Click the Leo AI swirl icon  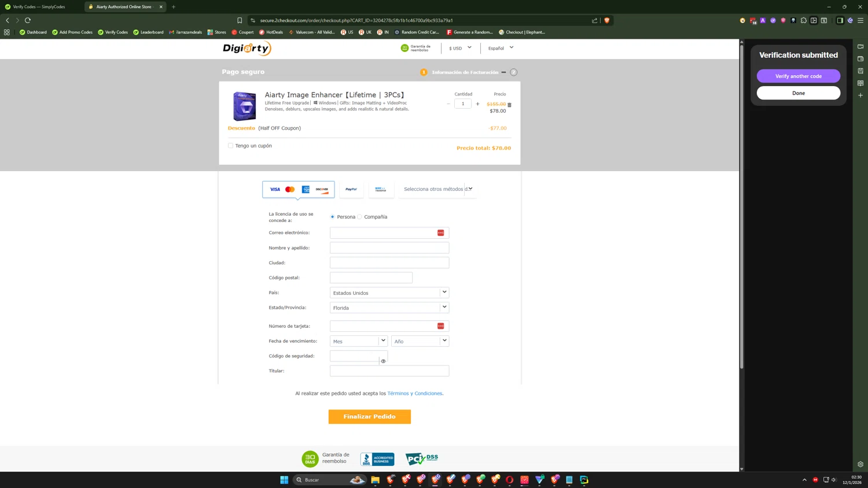tap(850, 20)
